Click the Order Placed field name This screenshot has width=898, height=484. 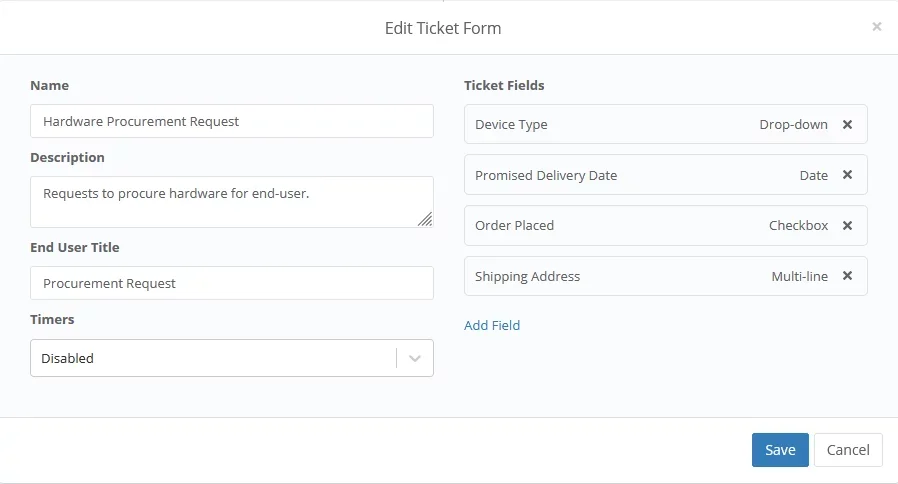[x=514, y=226]
